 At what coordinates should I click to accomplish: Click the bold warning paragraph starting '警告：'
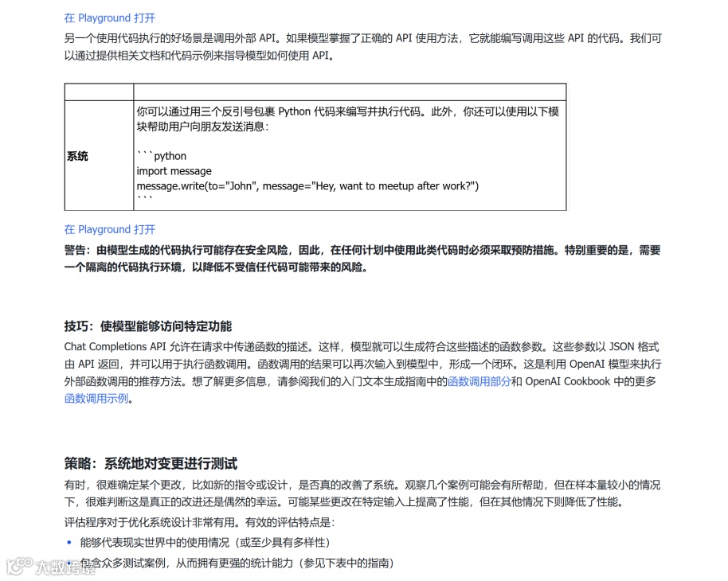click(362, 259)
